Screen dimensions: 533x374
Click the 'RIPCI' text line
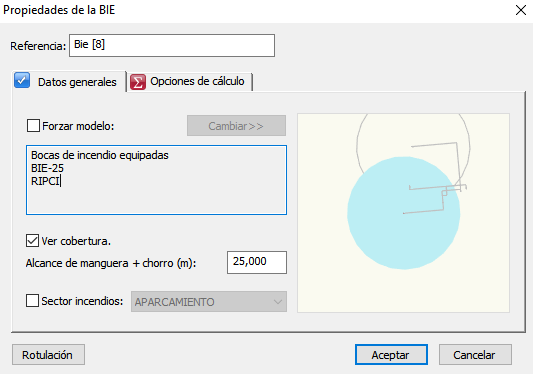click(45, 181)
